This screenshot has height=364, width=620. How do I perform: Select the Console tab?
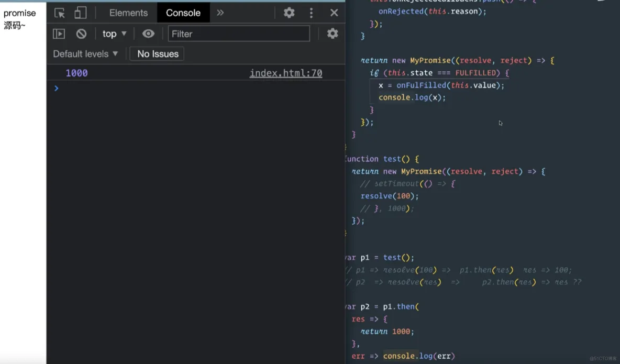point(183,13)
